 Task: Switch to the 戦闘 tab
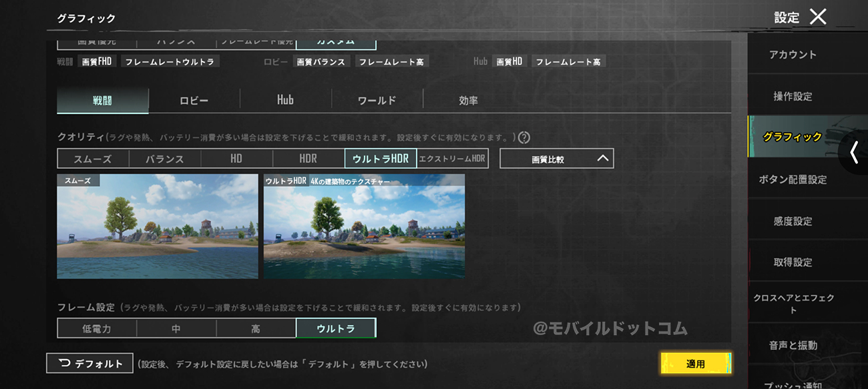pos(102,100)
